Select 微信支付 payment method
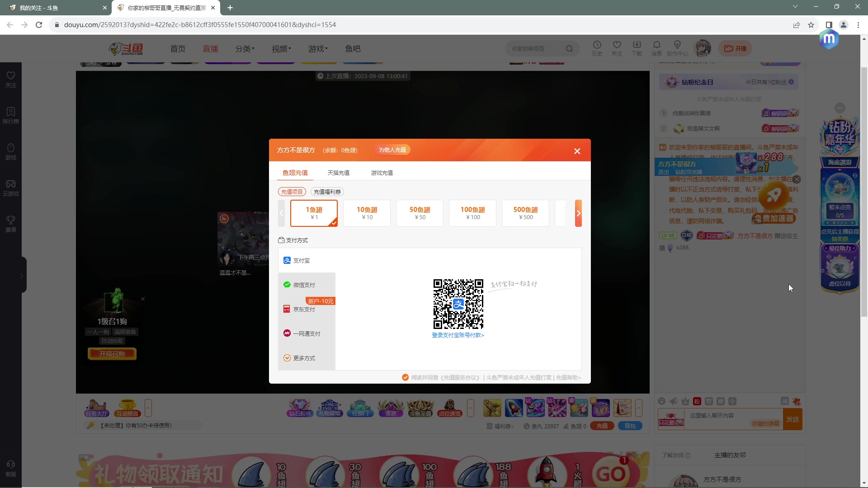Image resolution: width=868 pixels, height=488 pixels. pos(307,285)
